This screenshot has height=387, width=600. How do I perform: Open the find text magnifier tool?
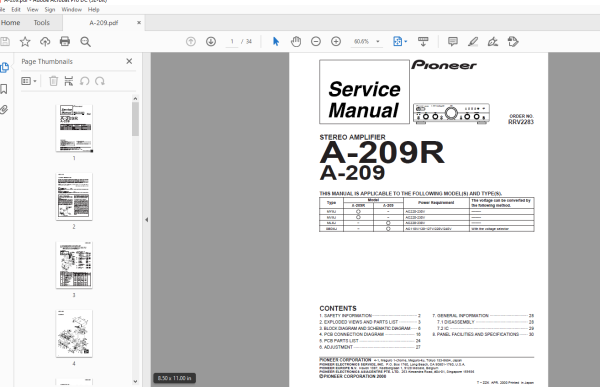(85, 42)
